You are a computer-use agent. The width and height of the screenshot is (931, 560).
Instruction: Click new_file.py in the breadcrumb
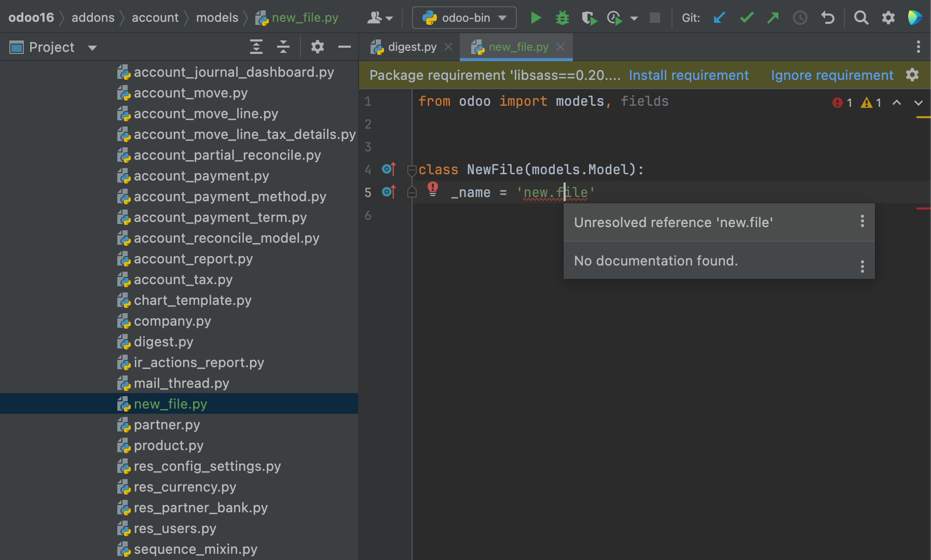click(x=297, y=18)
